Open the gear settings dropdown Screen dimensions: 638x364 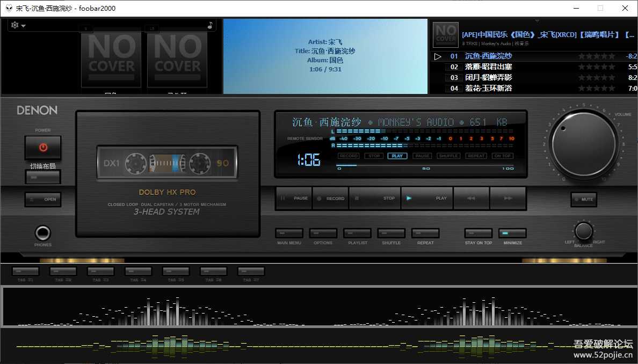tap(18, 25)
